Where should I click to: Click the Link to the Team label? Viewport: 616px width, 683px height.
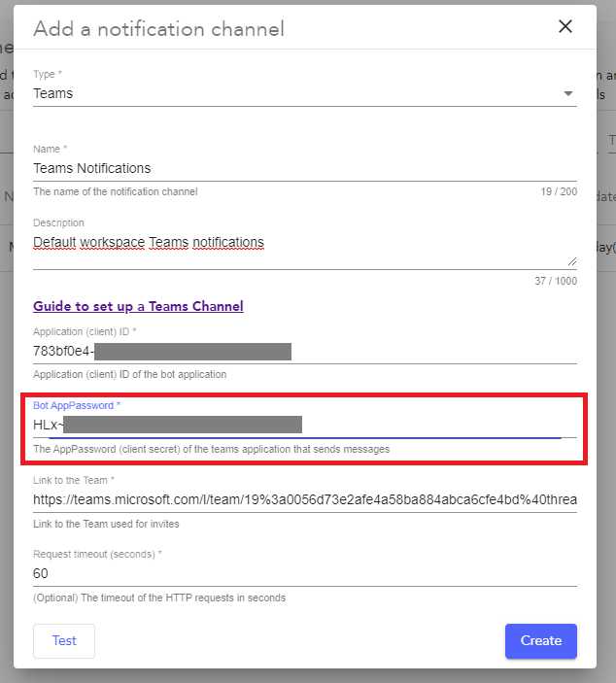coord(74,480)
